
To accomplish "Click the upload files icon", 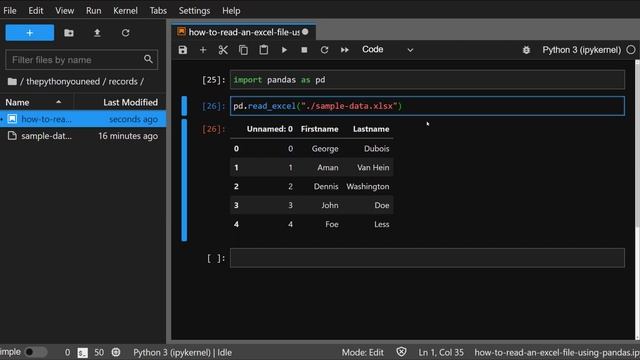I will 97,33.
